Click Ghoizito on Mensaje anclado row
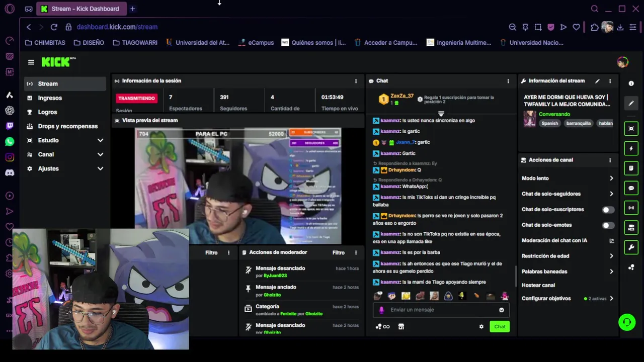This screenshot has width=644, height=362. pyautogui.click(x=272, y=295)
